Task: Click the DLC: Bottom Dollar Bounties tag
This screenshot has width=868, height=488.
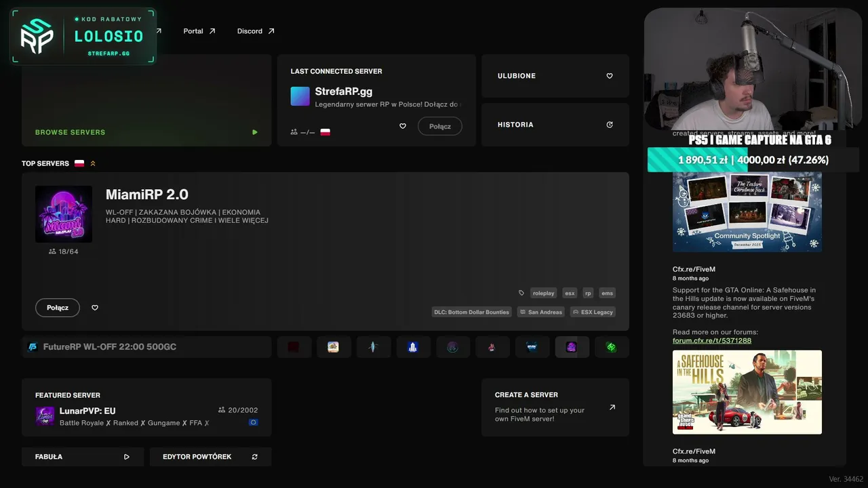Action: coord(472,312)
